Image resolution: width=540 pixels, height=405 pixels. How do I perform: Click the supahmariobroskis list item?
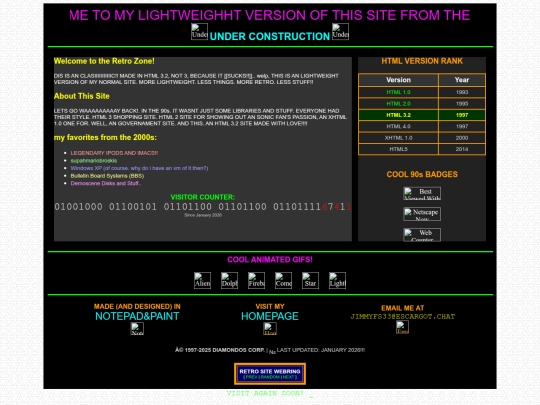(94, 160)
